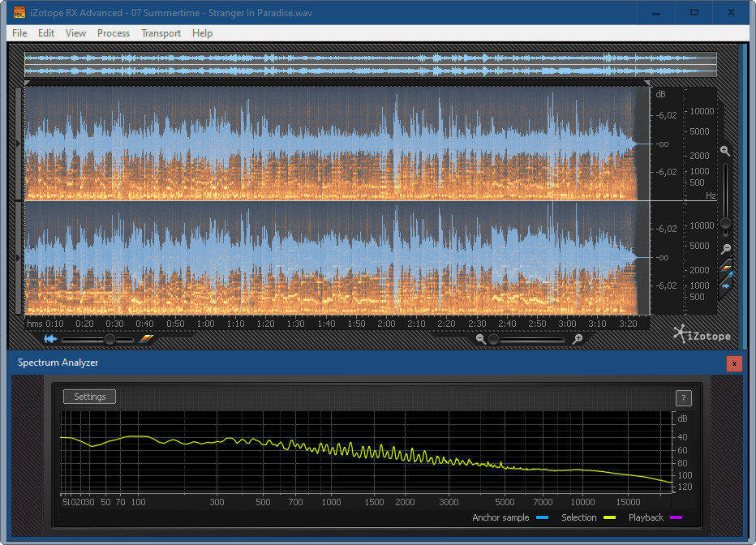Close the Spectrum Analyzer panel
756x545 pixels.
point(734,363)
